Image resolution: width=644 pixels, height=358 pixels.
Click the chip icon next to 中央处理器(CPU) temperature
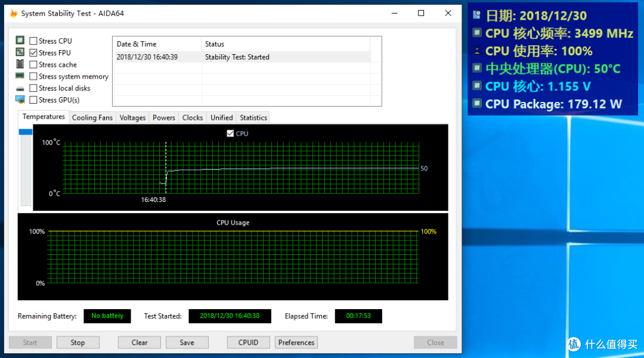476,68
